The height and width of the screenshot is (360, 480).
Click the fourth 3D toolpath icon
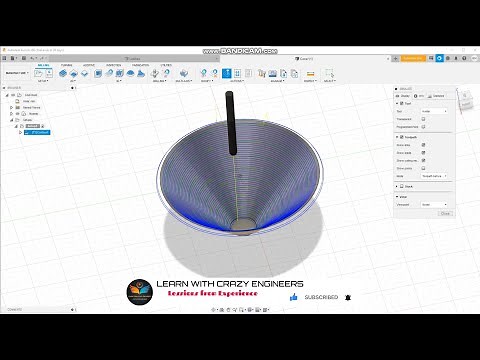(130, 73)
